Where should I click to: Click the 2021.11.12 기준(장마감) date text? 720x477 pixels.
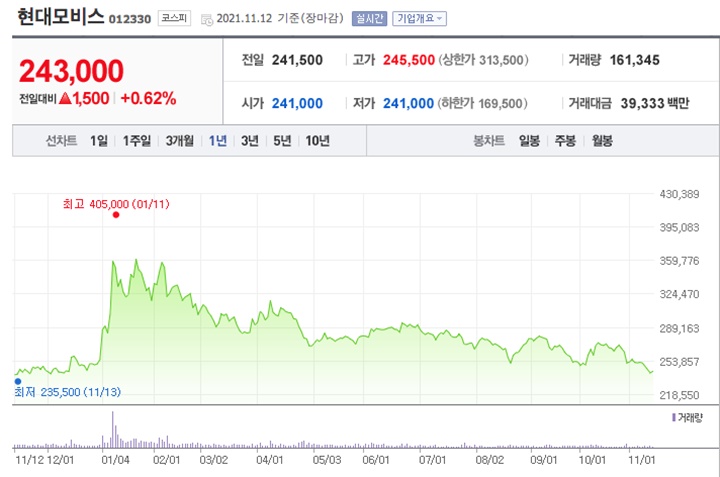[x=280, y=18]
